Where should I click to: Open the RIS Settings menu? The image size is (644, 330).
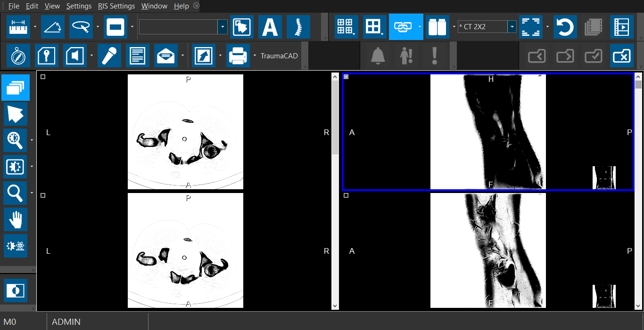116,6
